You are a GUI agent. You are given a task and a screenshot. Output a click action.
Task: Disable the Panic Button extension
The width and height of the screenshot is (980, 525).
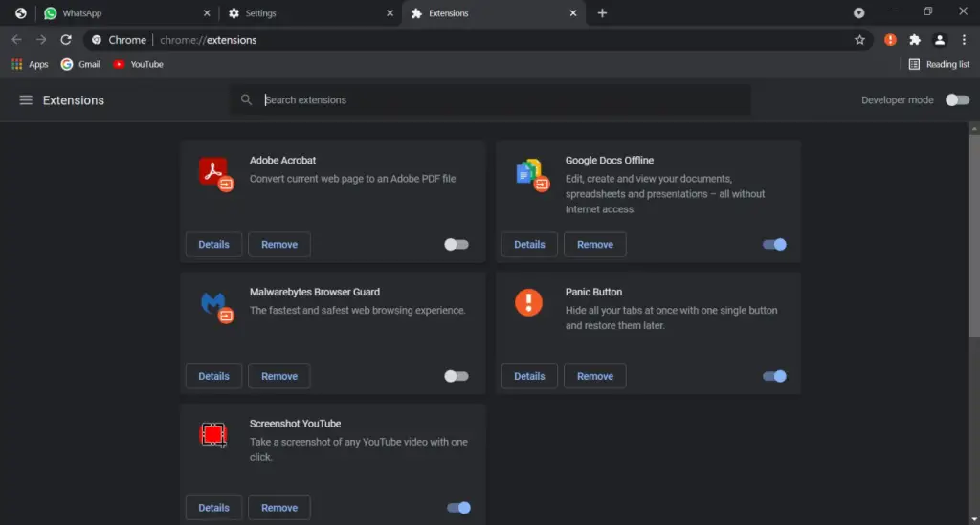coord(774,377)
